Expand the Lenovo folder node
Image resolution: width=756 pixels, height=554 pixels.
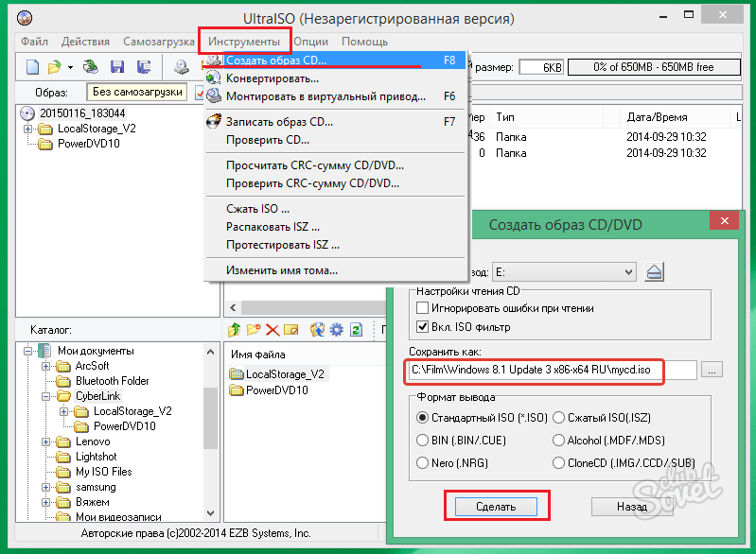45,441
